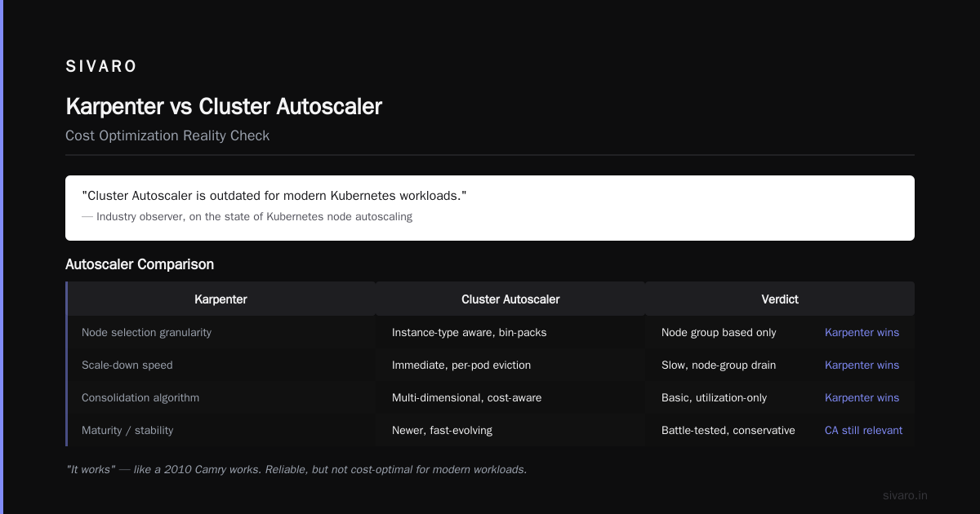Select "Consolidation algorithm" row label
The height and width of the screenshot is (514, 980).
pyautogui.click(x=140, y=397)
